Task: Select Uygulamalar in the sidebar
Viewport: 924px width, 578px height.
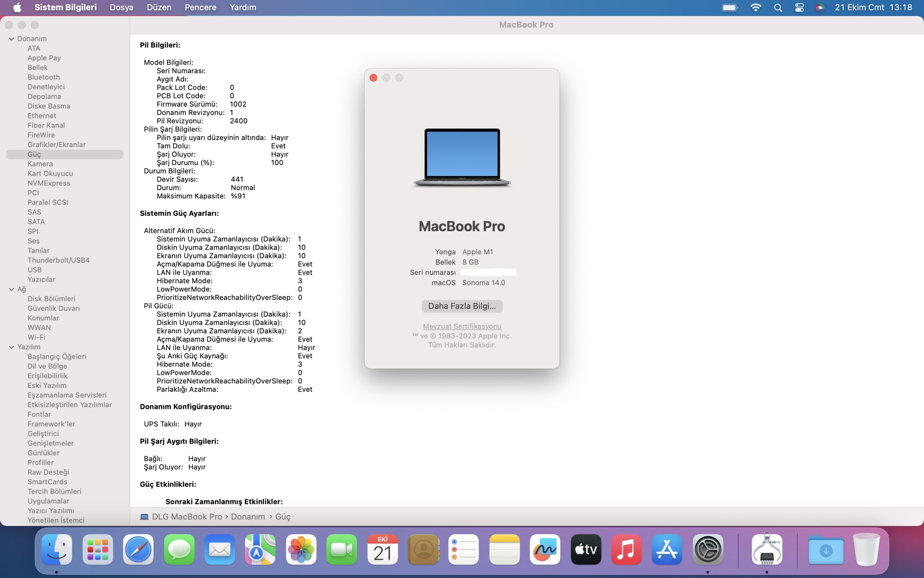Action: coord(48,501)
